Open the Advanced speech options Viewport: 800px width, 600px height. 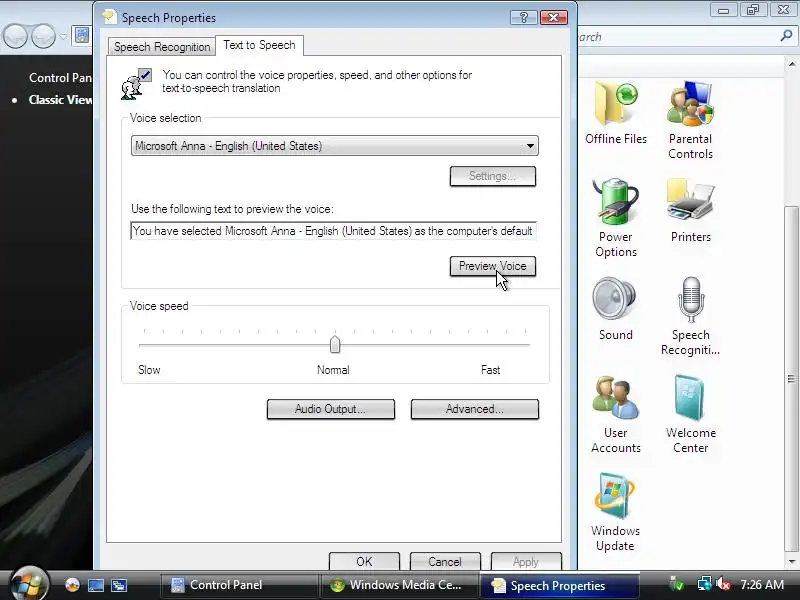pos(474,409)
